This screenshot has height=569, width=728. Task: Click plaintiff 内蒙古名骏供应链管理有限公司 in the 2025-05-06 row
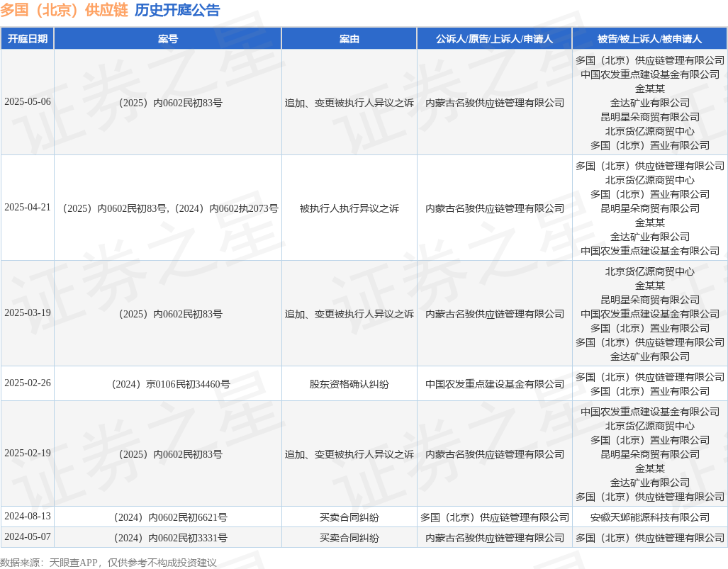(x=495, y=103)
